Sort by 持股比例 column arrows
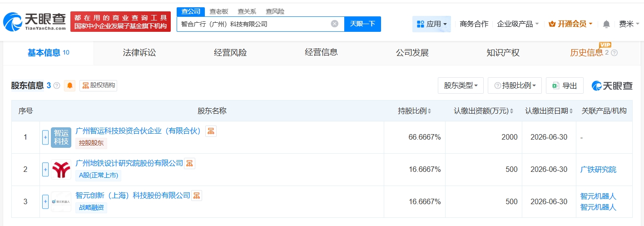 click(x=429, y=111)
